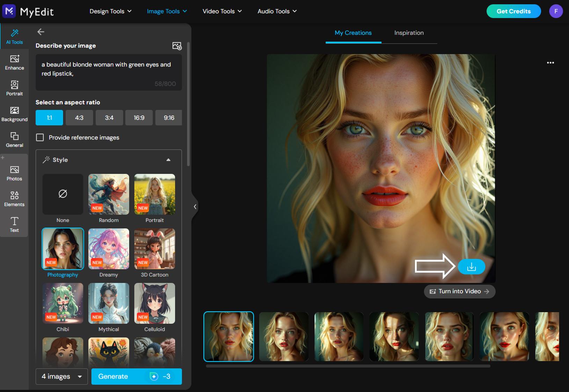Open the Enhance tools in sidebar

tap(14, 63)
